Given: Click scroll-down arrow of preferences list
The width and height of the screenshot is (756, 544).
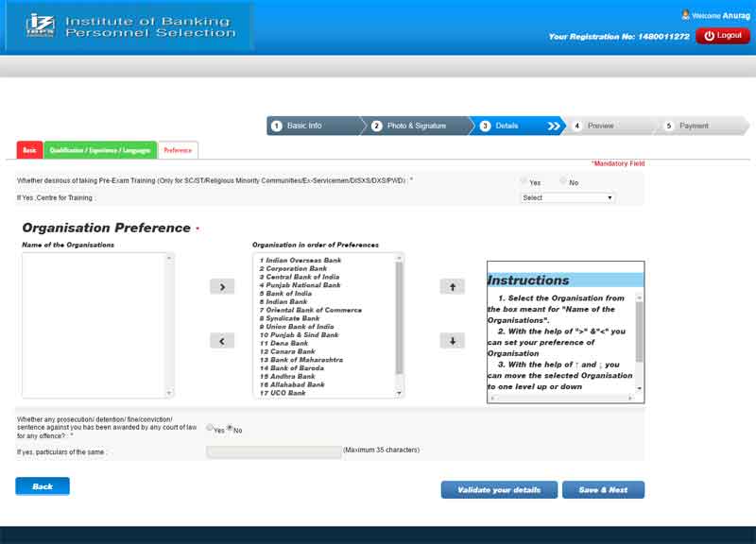Looking at the screenshot, I should point(399,393).
